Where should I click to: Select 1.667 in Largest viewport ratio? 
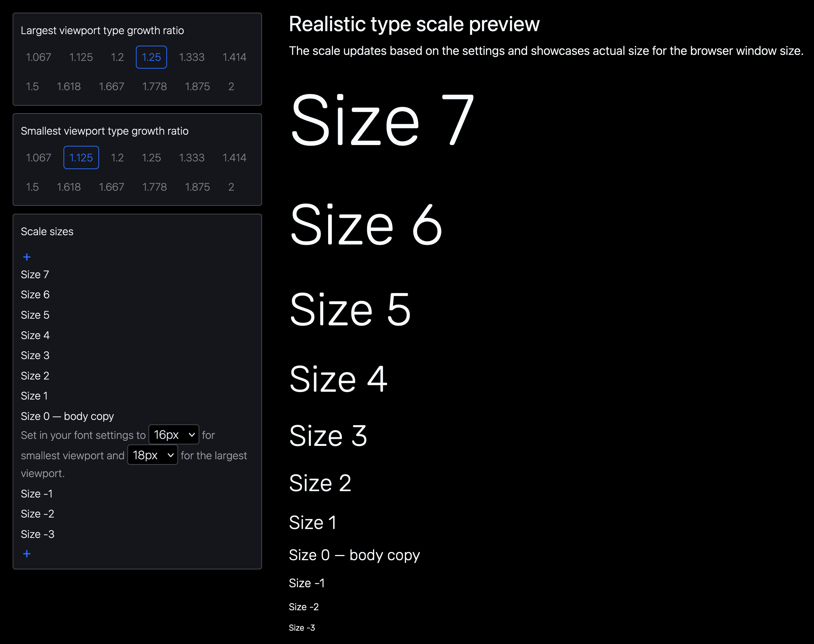[111, 87]
